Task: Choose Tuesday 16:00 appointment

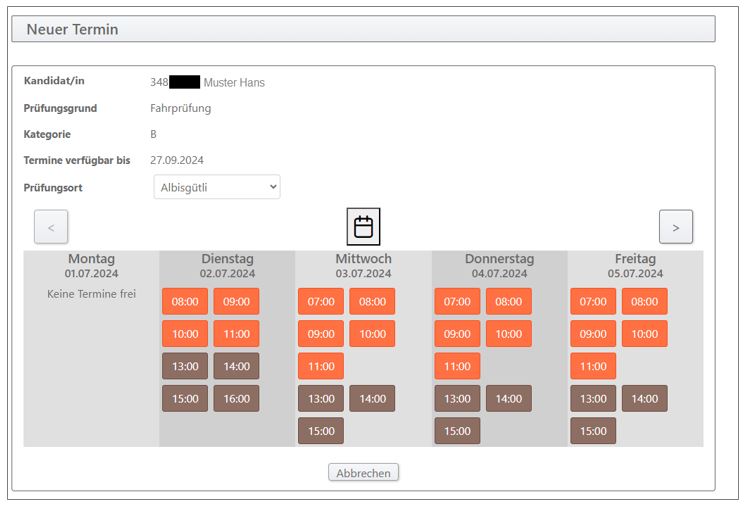Action: (x=236, y=398)
